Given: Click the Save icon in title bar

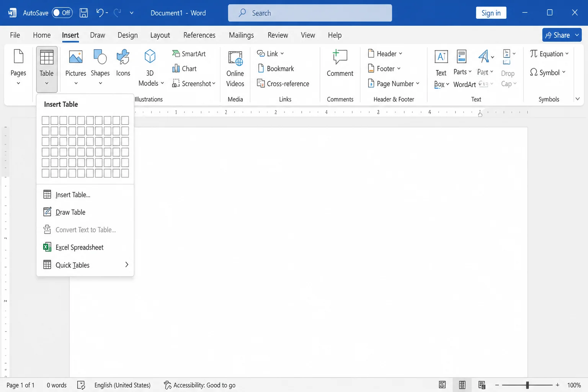Looking at the screenshot, I should (83, 13).
